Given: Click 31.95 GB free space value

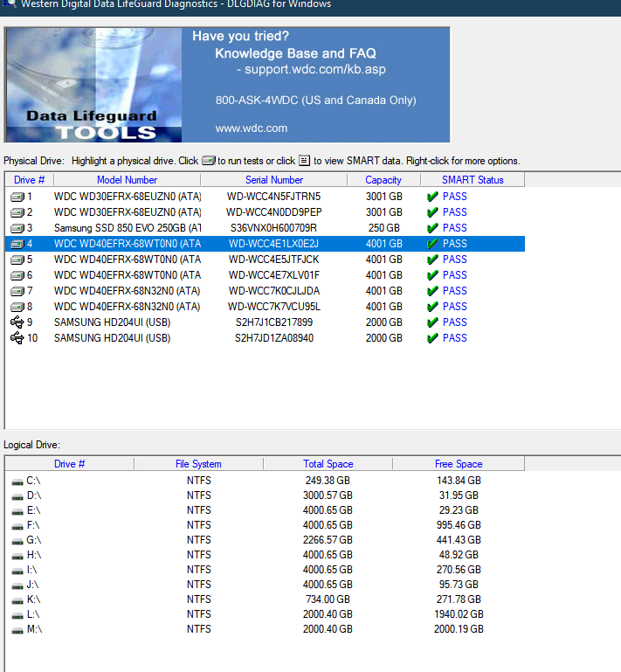Looking at the screenshot, I should coord(459,495).
